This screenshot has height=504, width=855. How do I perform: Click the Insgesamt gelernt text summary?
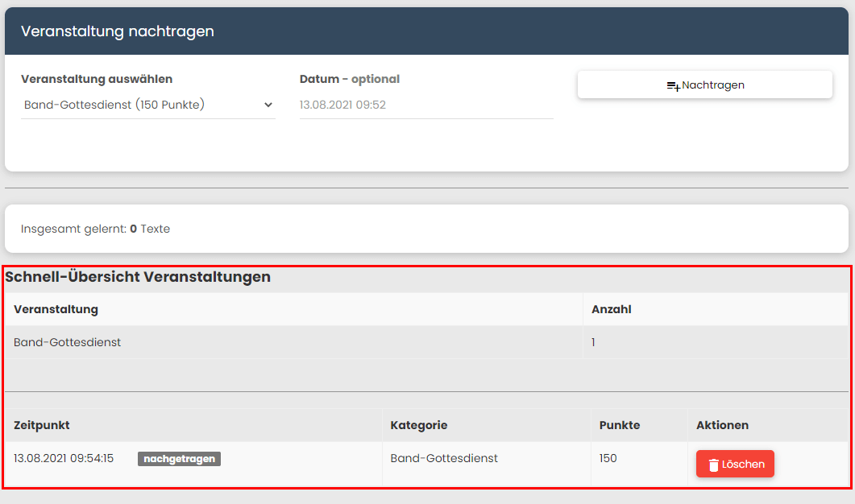pyautogui.click(x=95, y=229)
